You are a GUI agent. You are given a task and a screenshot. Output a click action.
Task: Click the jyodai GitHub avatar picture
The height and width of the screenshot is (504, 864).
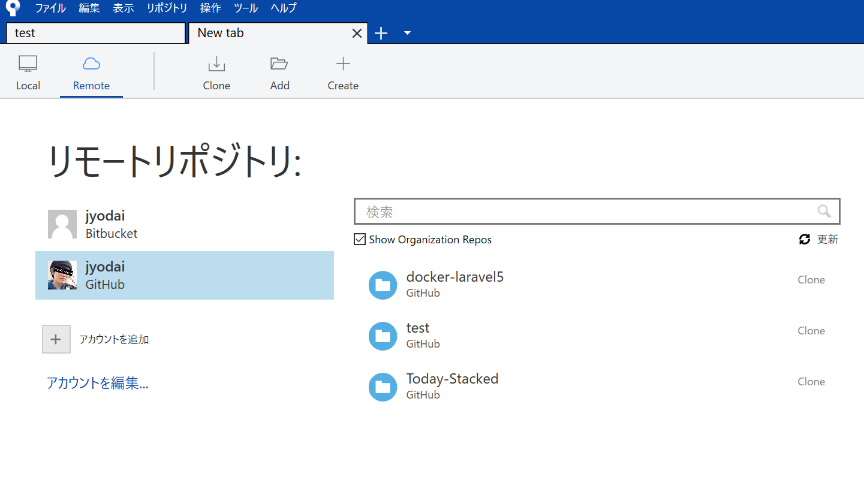pyautogui.click(x=62, y=275)
